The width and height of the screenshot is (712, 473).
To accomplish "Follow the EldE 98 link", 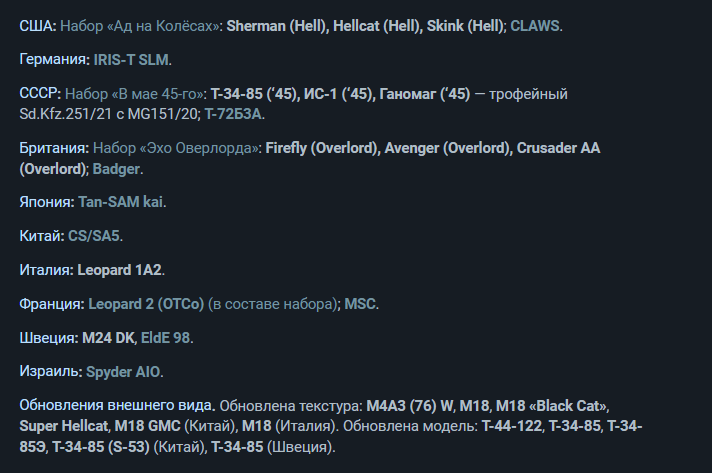I will (165, 338).
